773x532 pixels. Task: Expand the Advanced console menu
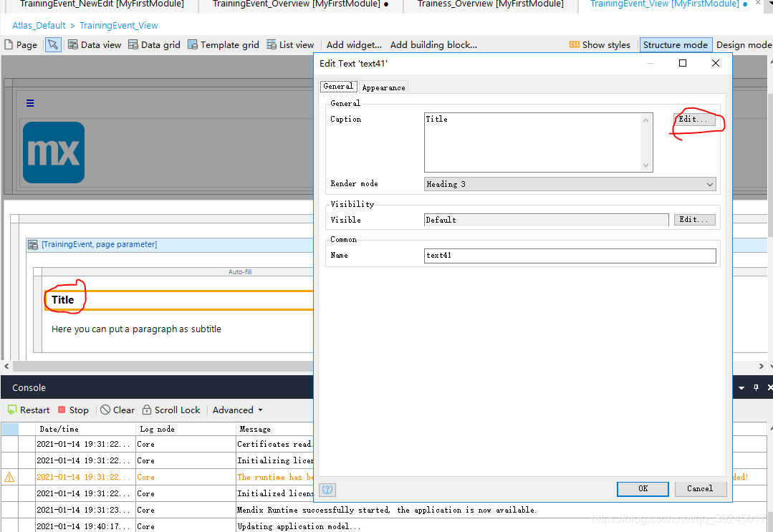(x=238, y=410)
